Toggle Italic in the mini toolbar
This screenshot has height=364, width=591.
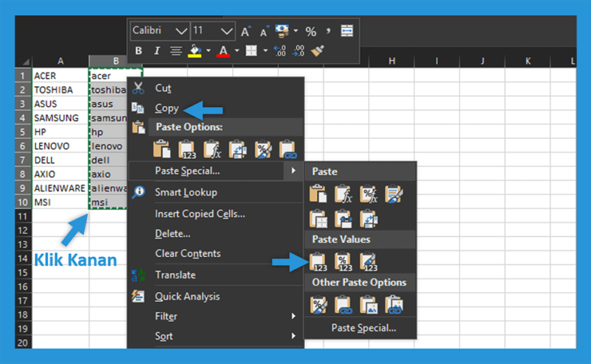(x=157, y=51)
